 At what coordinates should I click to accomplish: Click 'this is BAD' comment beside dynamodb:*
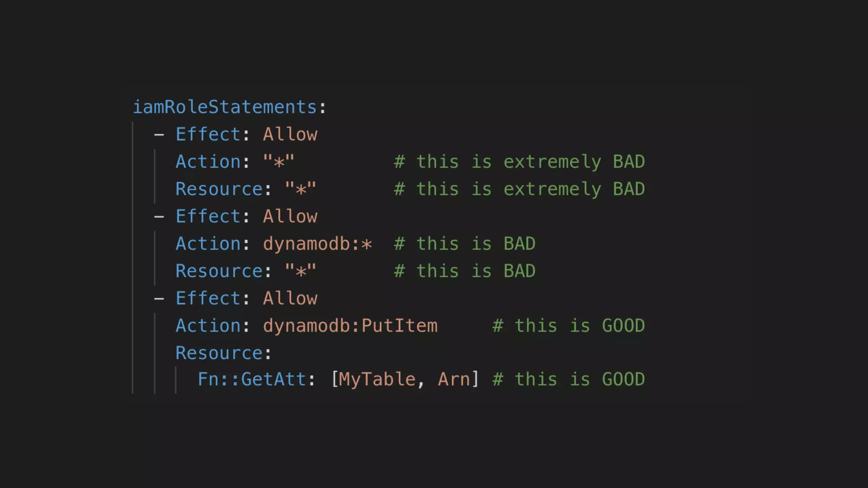465,244
